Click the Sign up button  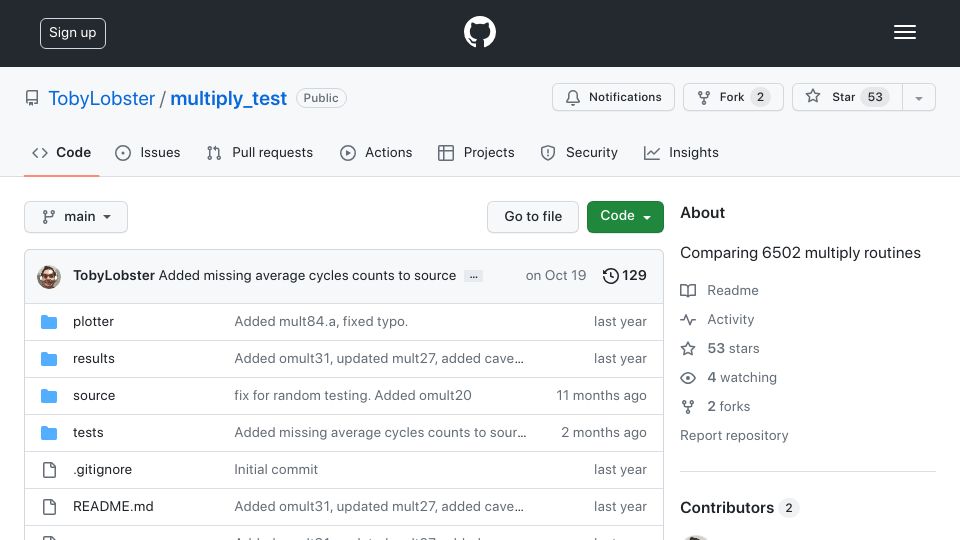tap(73, 33)
